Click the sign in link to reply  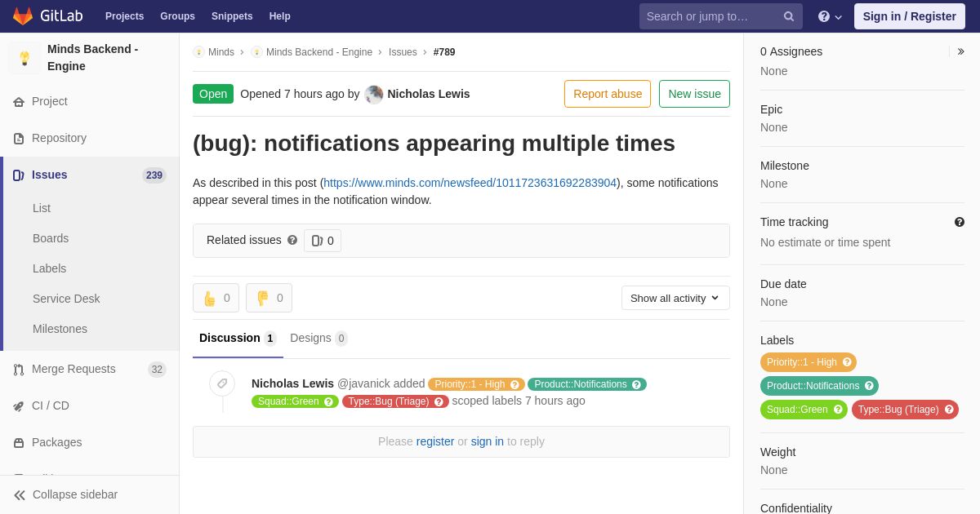pyautogui.click(x=488, y=441)
